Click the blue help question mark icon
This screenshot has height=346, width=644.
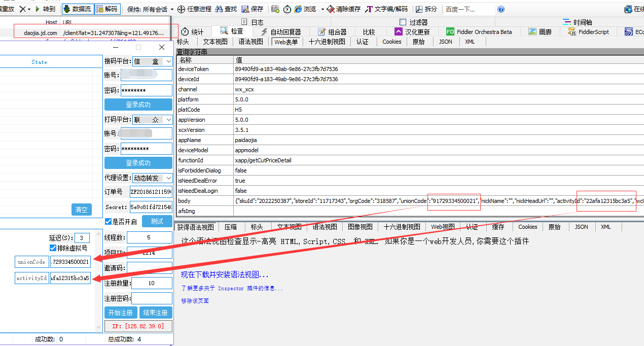pos(501,9)
